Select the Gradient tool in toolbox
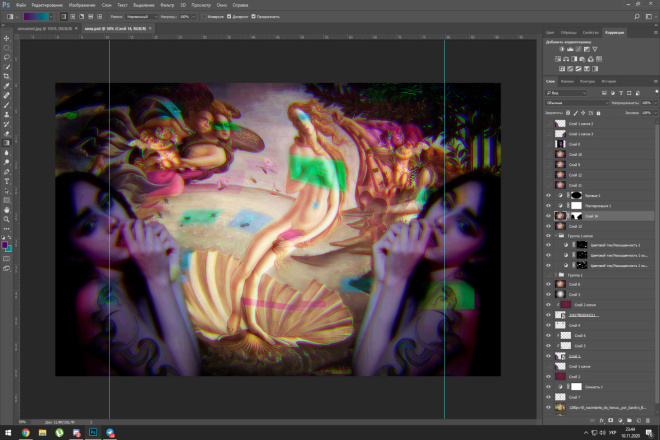Screen dimensions: 660x440 (6, 143)
